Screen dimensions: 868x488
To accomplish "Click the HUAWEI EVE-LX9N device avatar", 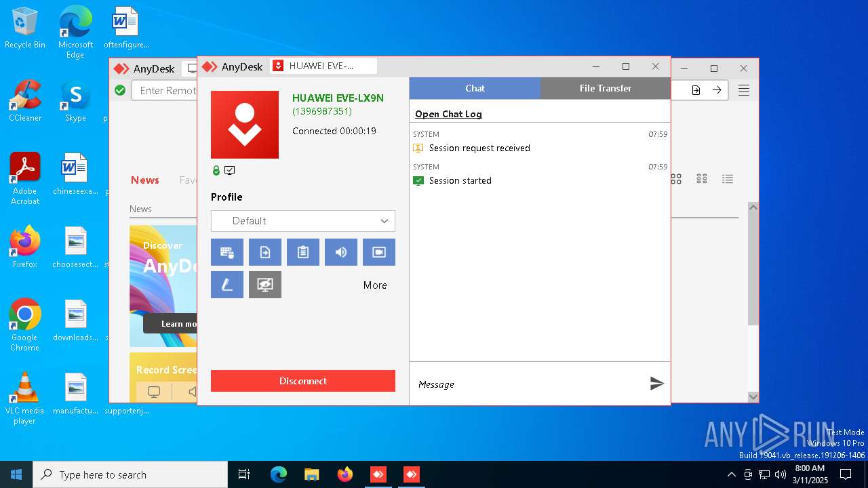I will pyautogui.click(x=245, y=125).
